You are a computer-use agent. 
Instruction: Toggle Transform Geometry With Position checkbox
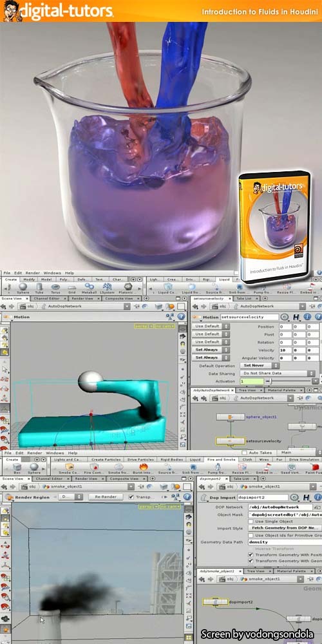coord(251,554)
